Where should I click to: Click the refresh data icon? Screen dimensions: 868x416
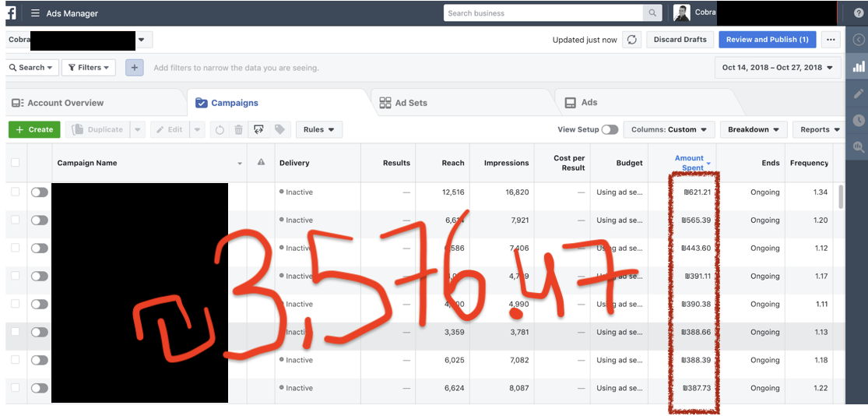pyautogui.click(x=632, y=40)
